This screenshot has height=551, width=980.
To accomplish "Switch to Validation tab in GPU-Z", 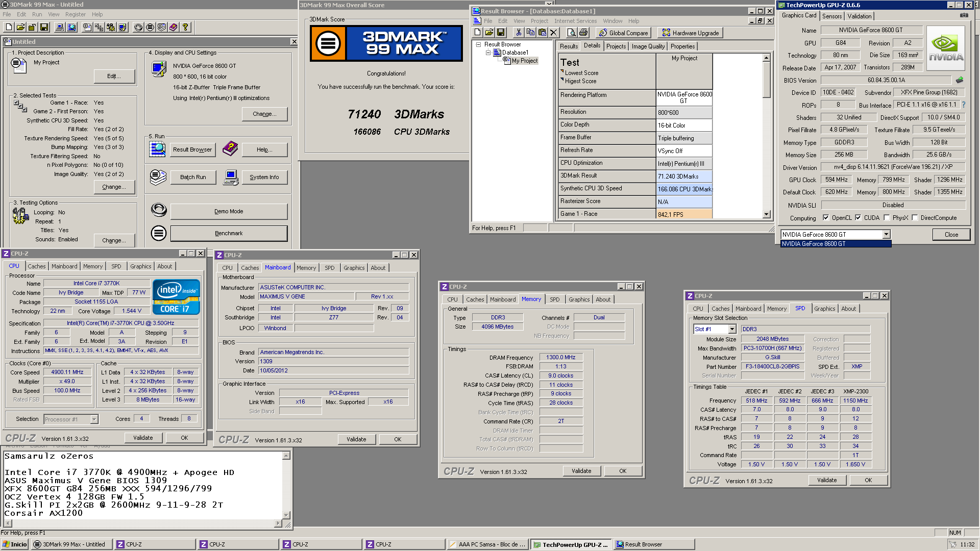I will tap(860, 16).
